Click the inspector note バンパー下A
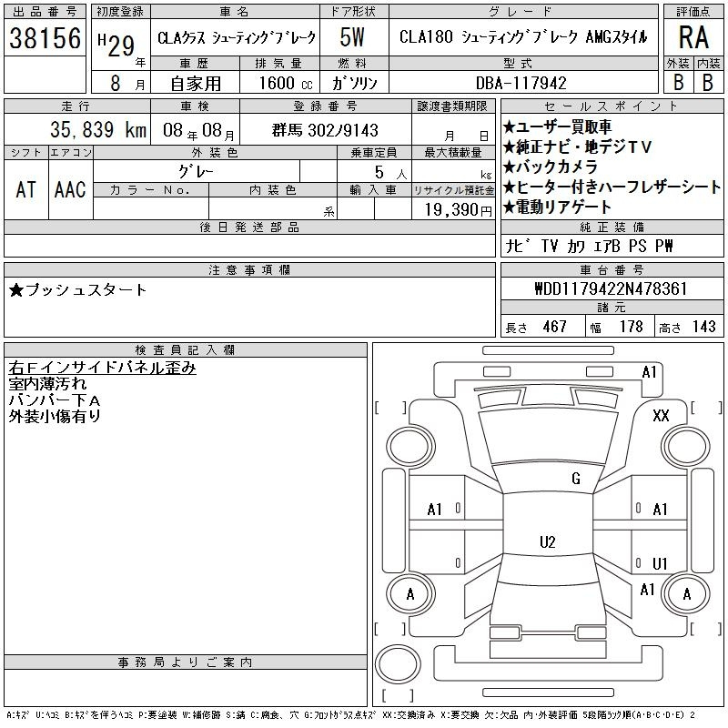Screen dimensions: 728x728 pyautogui.click(x=55, y=400)
